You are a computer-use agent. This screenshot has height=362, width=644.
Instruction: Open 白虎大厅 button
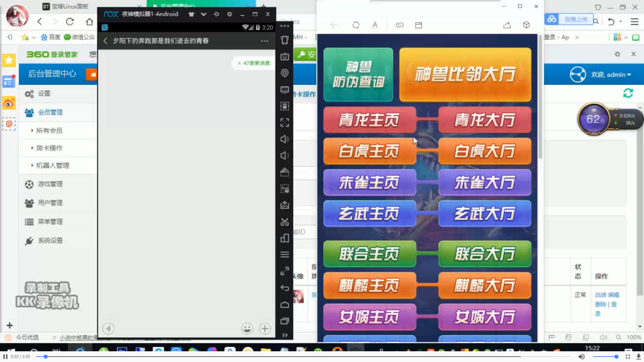tap(485, 151)
